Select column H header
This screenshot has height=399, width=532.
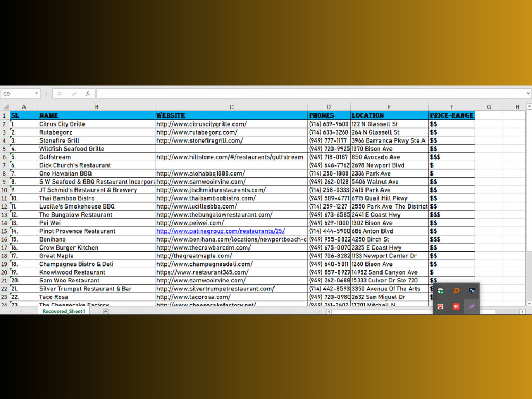tap(517, 107)
